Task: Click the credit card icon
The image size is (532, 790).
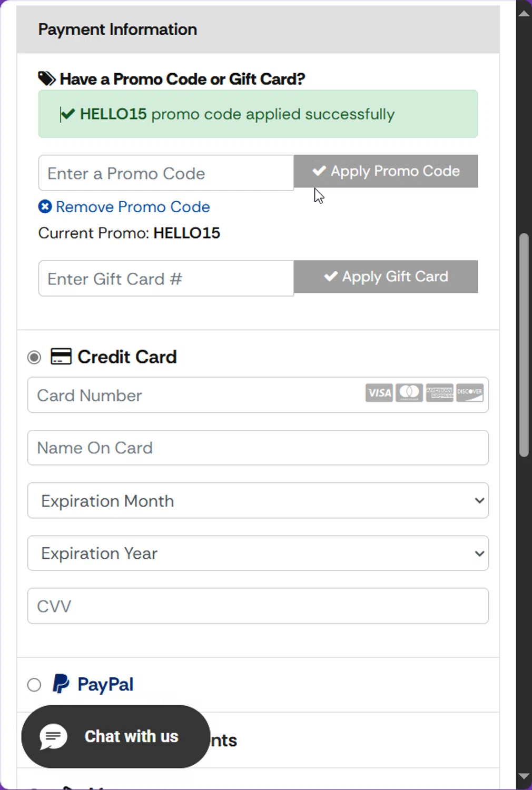Action: (61, 357)
